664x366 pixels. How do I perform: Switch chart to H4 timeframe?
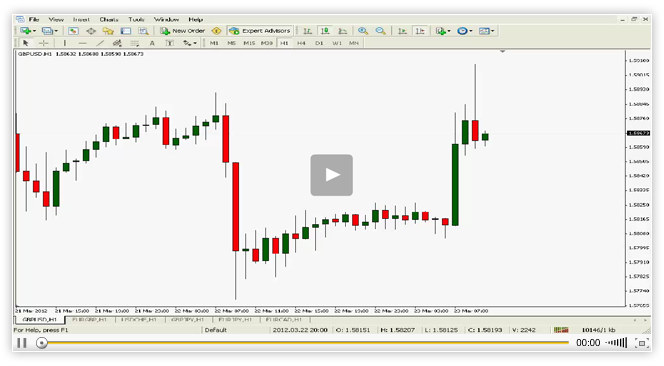coord(301,43)
